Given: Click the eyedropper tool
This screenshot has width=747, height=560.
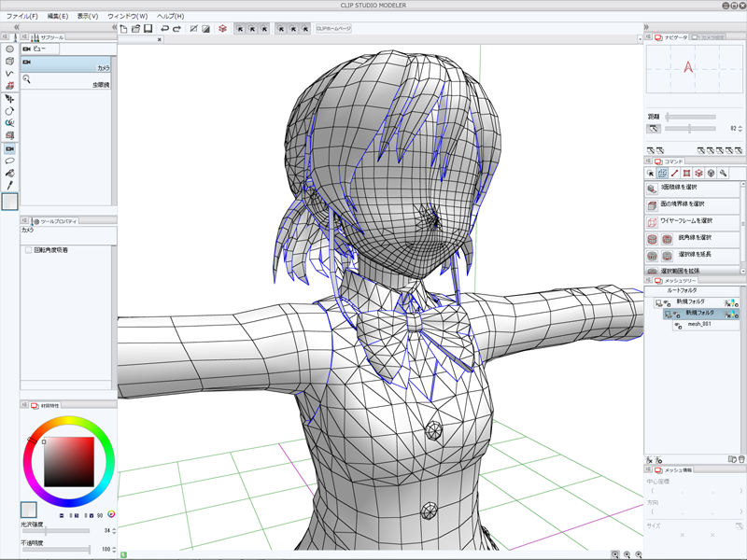Looking at the screenshot, I should tap(9, 185).
